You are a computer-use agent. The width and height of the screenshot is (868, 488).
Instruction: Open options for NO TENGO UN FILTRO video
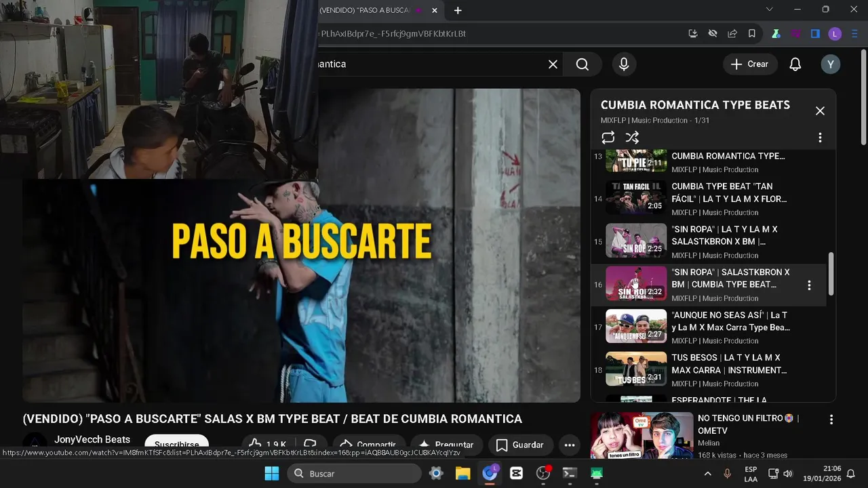[x=831, y=420]
